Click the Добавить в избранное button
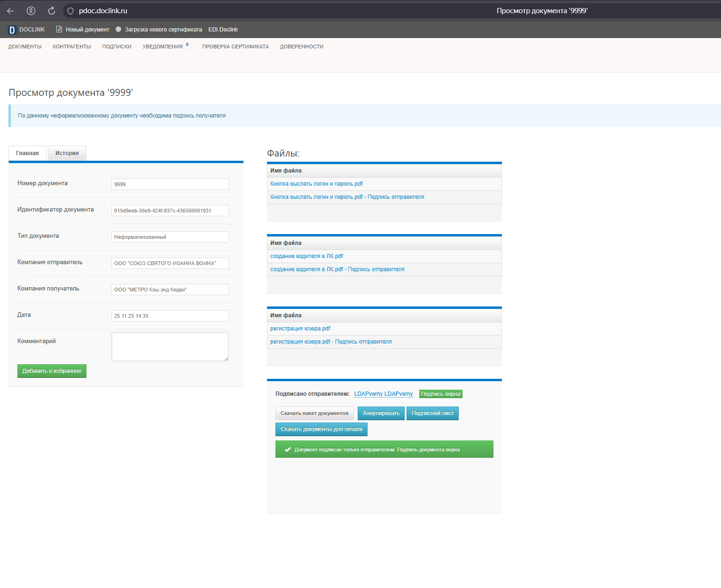This screenshot has width=721, height=588. [x=52, y=371]
